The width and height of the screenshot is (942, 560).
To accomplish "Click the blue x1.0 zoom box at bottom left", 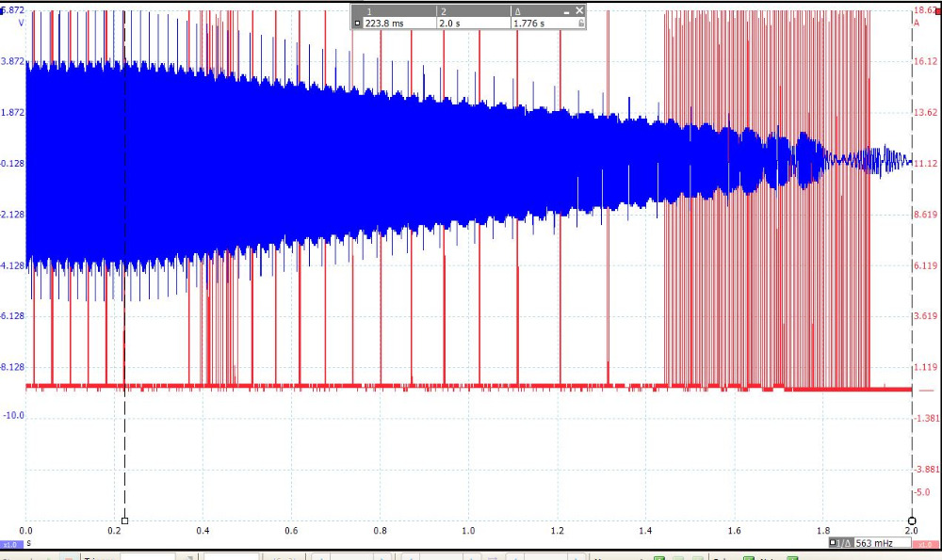I will (x=10, y=544).
